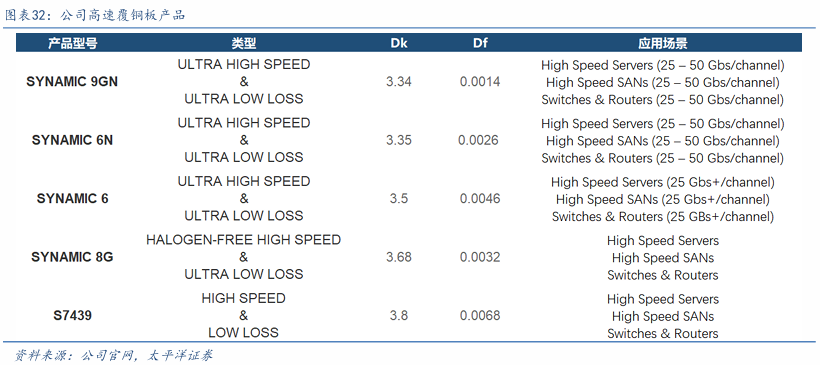Click the 应用场景 column header

pos(662,43)
